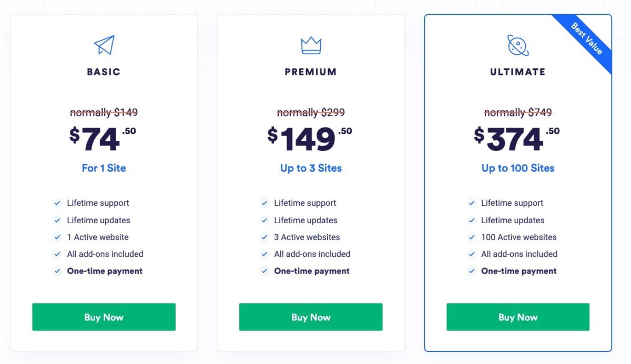Click checkmark beside Basic Lifetime support
Screen dimensions: 631x364
coord(57,203)
